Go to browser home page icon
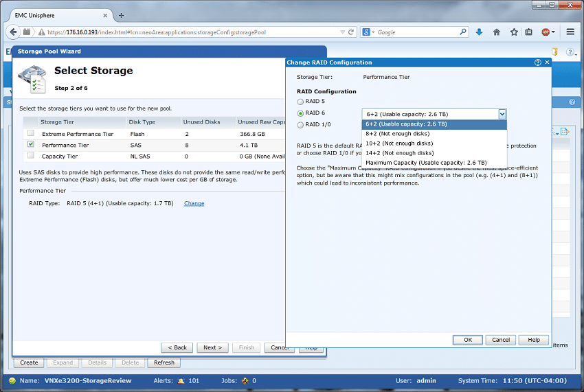Viewport: 584px width, 392px height. pyautogui.click(x=497, y=32)
